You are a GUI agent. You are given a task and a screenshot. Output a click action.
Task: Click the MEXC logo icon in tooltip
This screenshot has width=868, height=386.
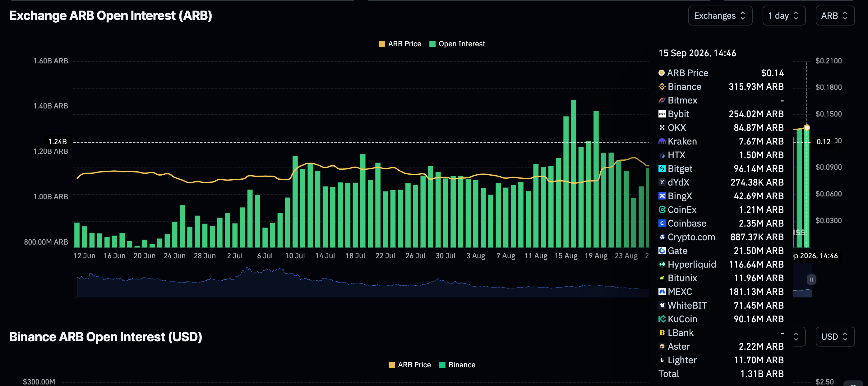[662, 292]
